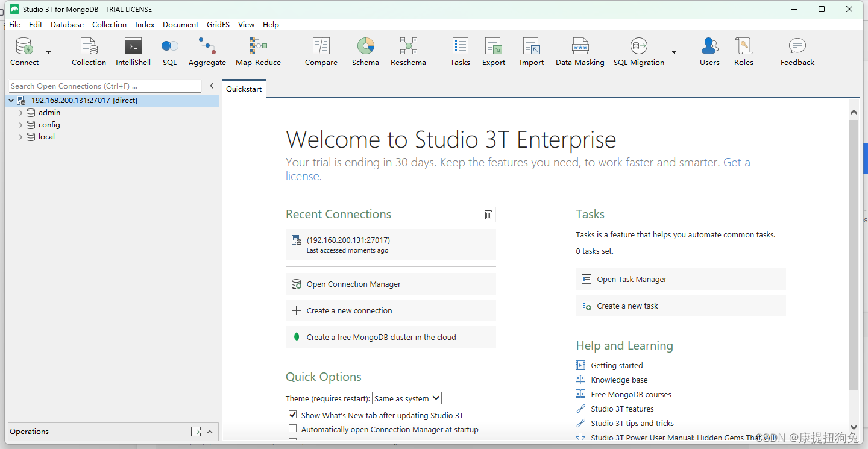Click the Operations panel export icon

(x=196, y=432)
